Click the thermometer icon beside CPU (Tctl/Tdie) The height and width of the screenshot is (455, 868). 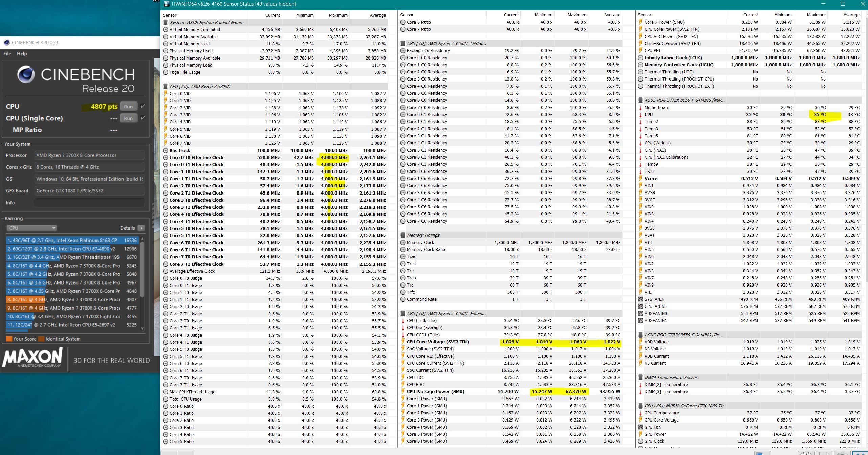point(403,320)
